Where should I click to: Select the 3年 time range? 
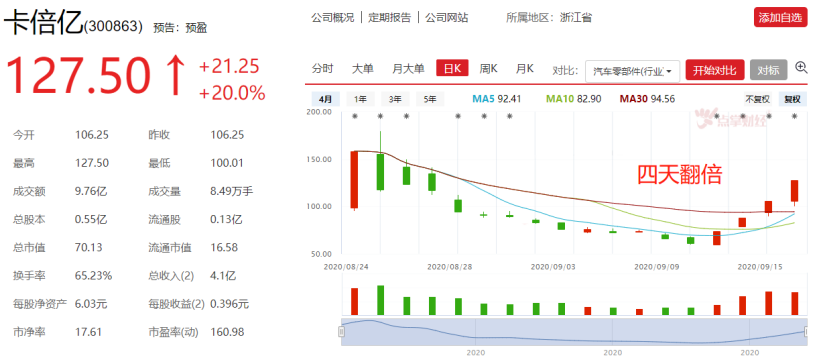pyautogui.click(x=395, y=99)
